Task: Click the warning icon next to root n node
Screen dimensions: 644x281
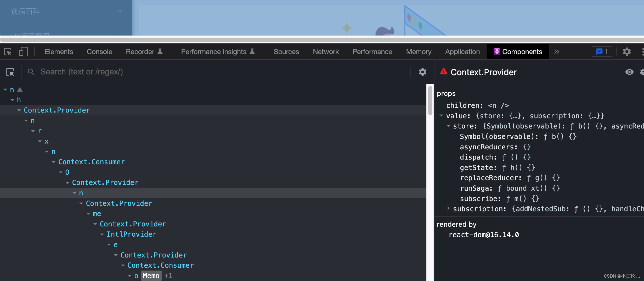Action: pyautogui.click(x=20, y=90)
